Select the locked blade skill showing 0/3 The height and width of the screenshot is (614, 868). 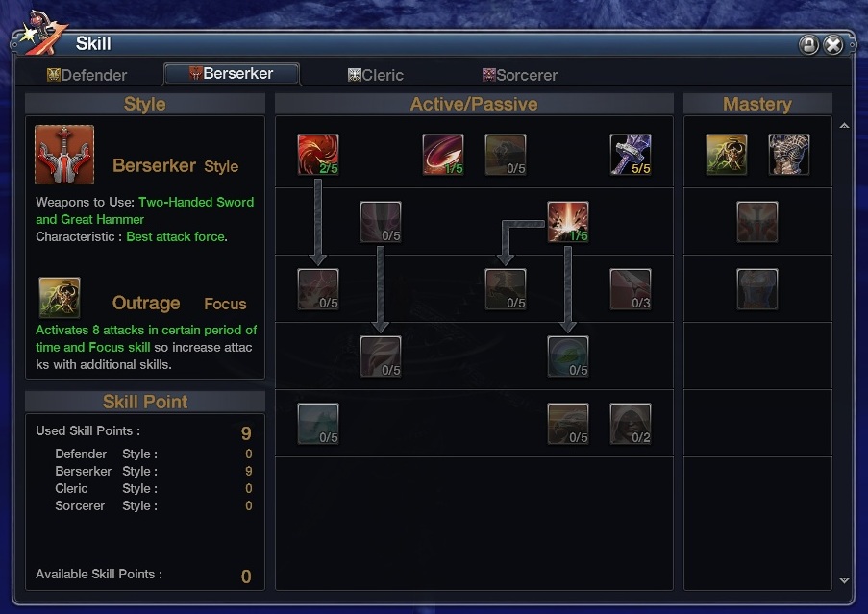tap(631, 289)
